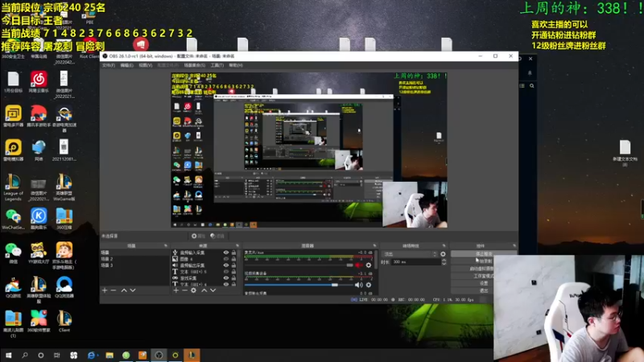Open scene transition properties gear

[x=443, y=254]
